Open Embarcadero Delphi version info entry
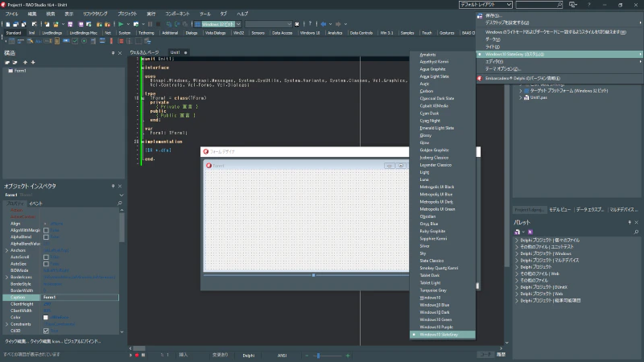Screen dimensions: 644x362 pos(522,78)
